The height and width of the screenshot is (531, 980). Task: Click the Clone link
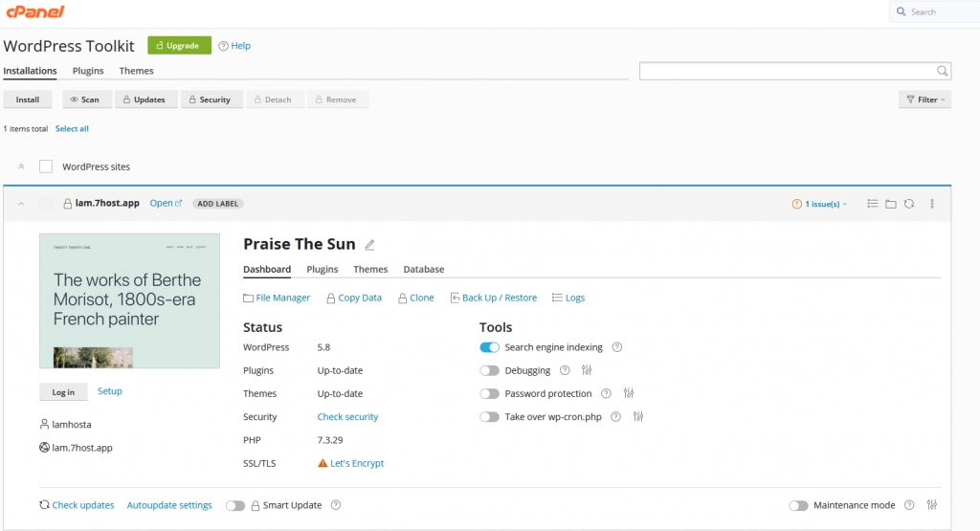416,298
